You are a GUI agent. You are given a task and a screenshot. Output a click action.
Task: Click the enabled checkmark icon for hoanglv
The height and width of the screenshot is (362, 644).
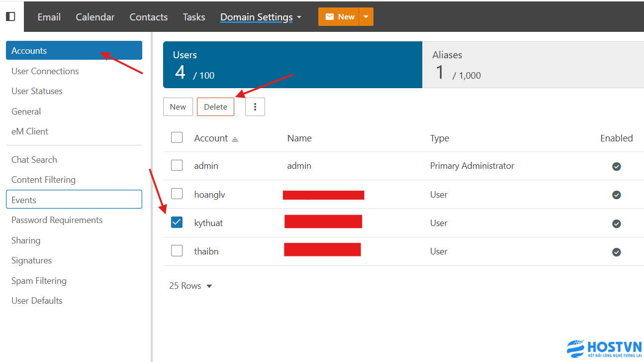(x=616, y=195)
